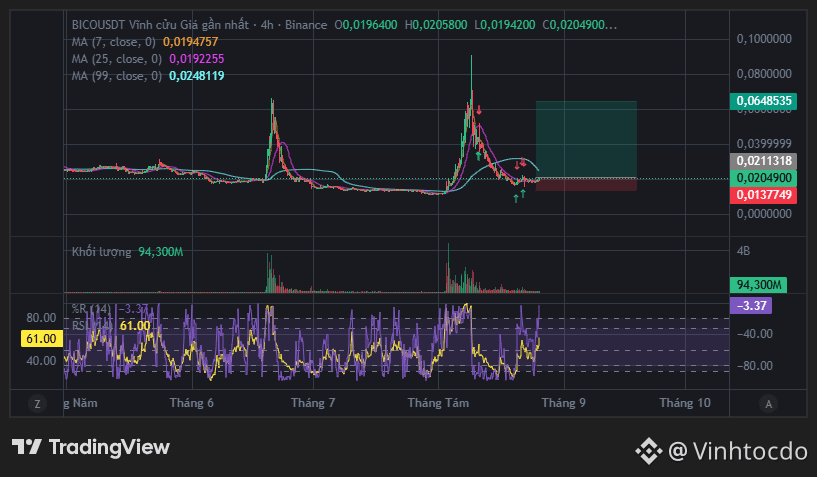Select the %R (14) indicator label
Screen dimensions: 817x477
pos(91,309)
